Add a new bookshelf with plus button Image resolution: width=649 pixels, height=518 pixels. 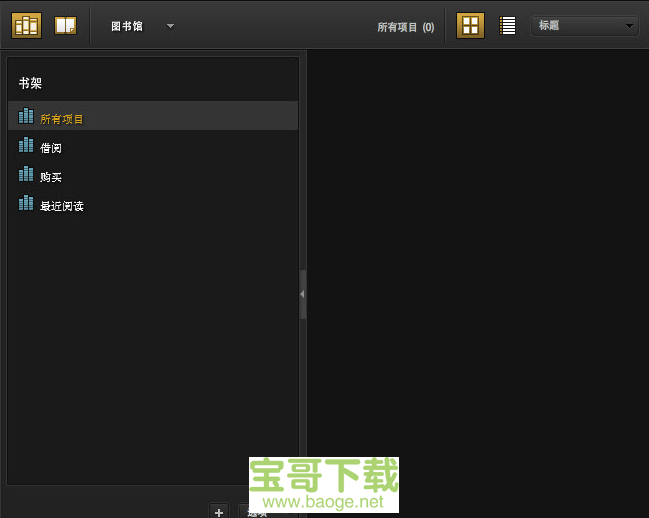click(x=219, y=511)
